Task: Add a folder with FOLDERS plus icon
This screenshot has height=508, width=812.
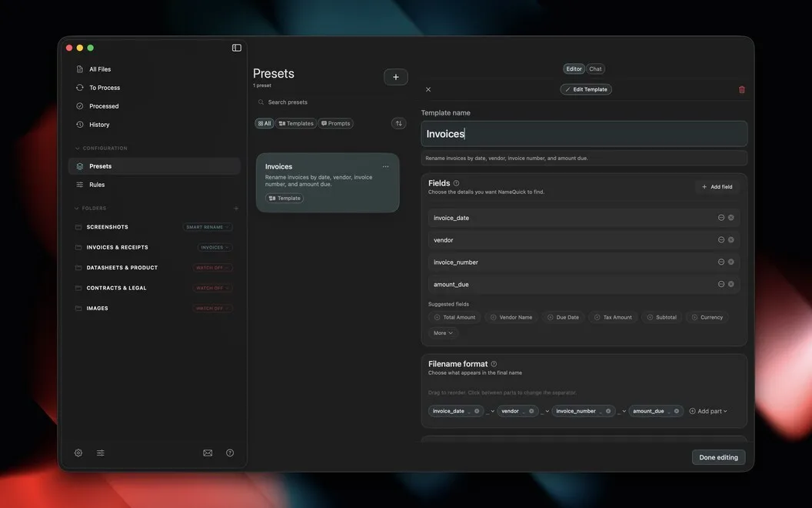Action: coord(235,209)
